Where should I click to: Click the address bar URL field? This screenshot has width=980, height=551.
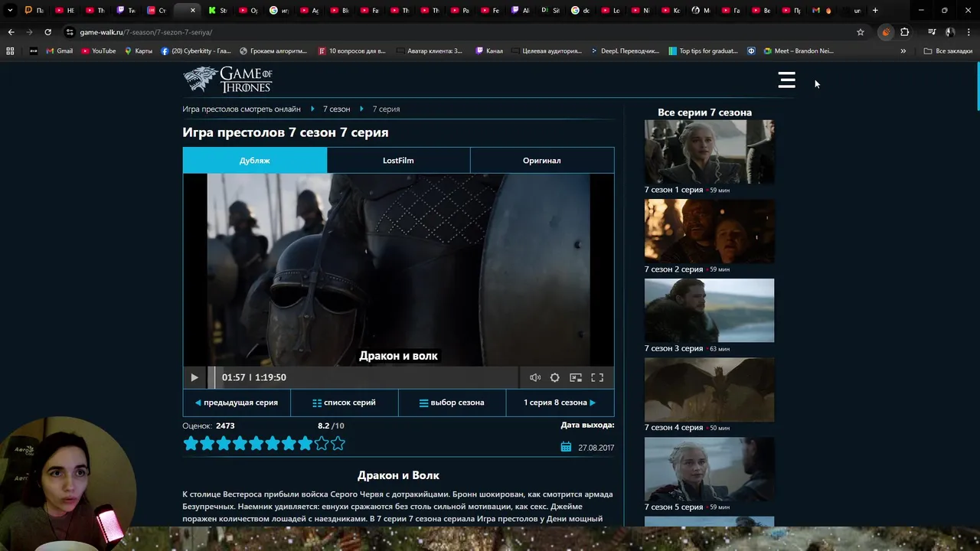pos(459,32)
